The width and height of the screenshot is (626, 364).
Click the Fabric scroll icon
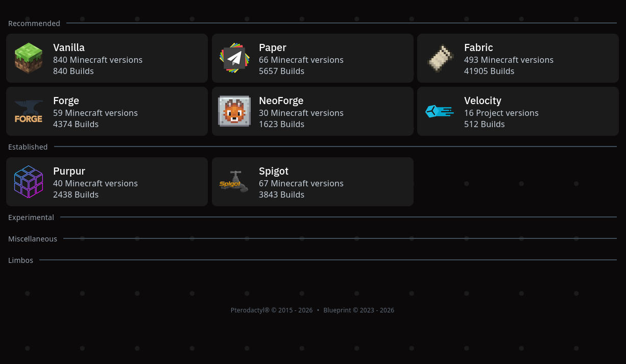(440, 58)
